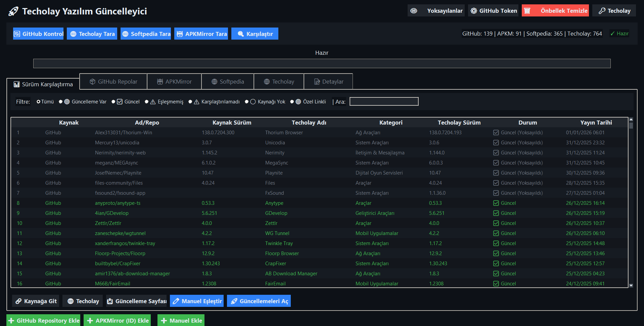The width and height of the screenshot is (644, 326).
Task: Select the Karşılaştırılamadı filter radio
Action: (190, 102)
